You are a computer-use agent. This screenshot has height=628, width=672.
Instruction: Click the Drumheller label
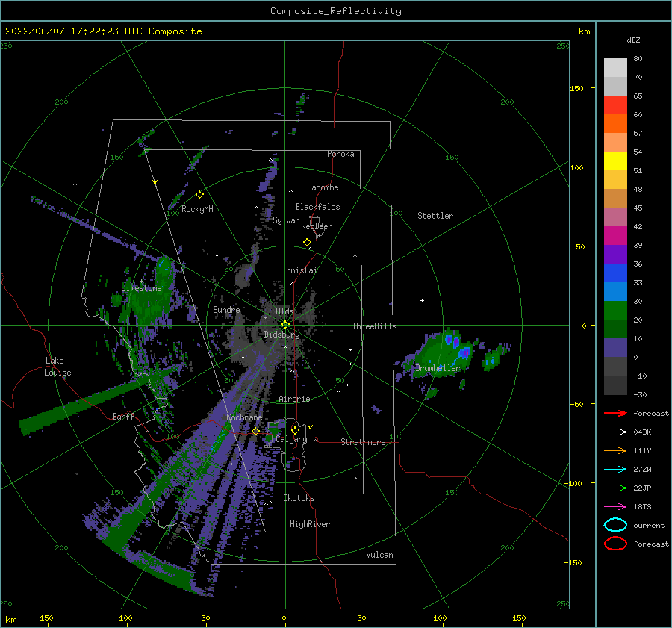[x=438, y=368]
